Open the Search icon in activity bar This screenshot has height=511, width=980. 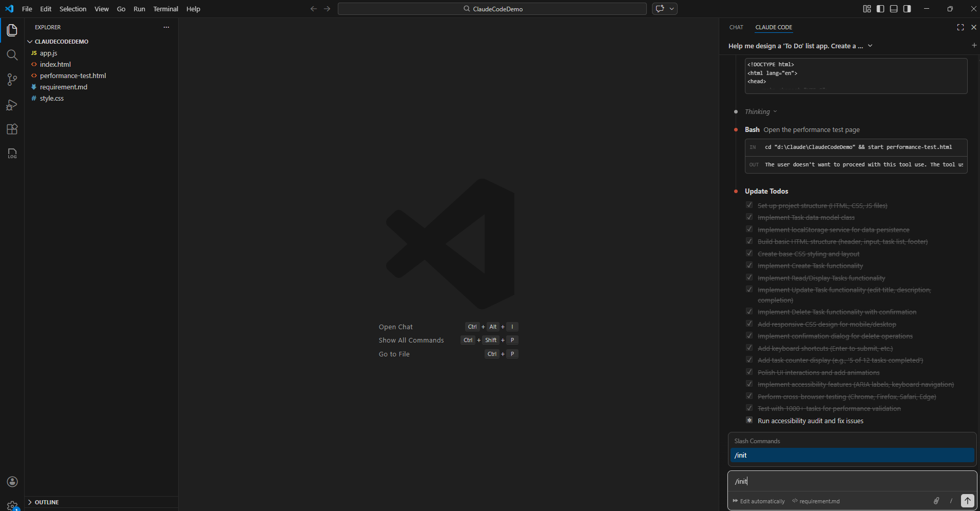coord(12,54)
